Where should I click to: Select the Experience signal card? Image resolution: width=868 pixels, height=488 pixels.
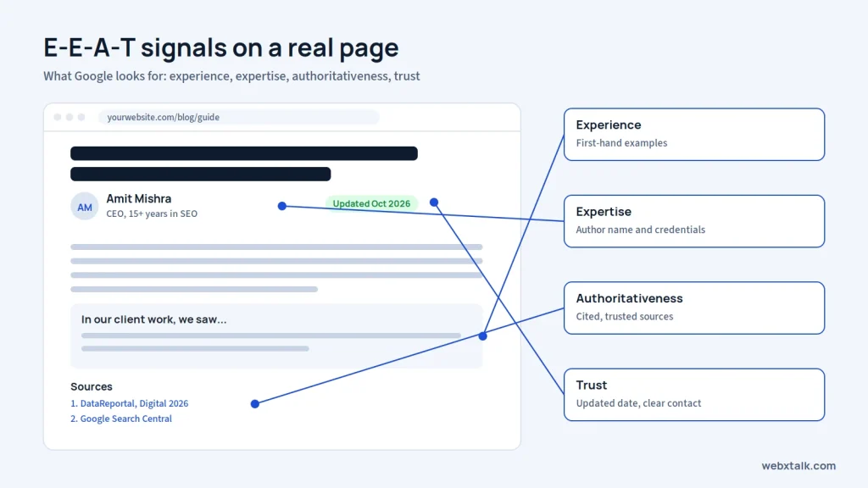(694, 135)
